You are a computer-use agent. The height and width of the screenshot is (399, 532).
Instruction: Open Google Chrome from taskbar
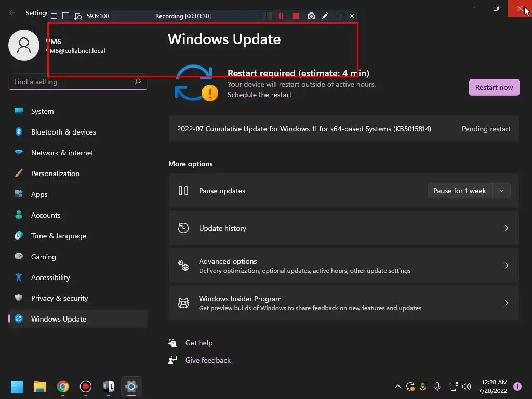coord(62,387)
